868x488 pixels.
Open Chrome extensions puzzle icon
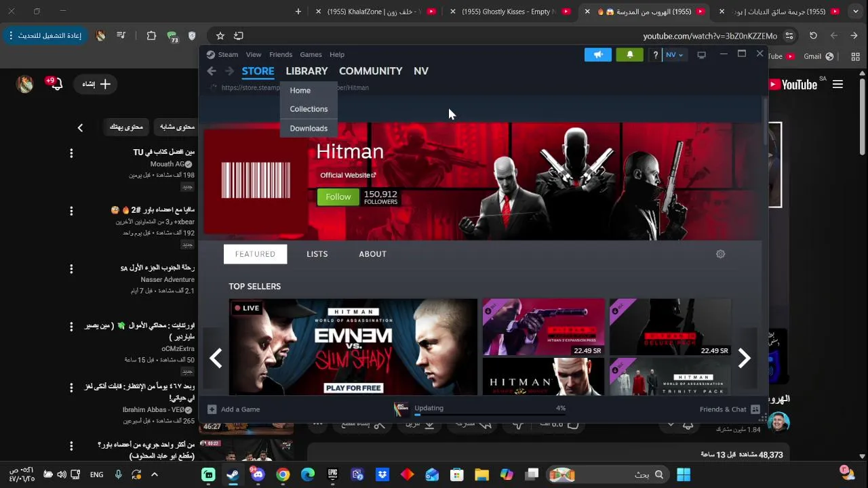click(151, 36)
